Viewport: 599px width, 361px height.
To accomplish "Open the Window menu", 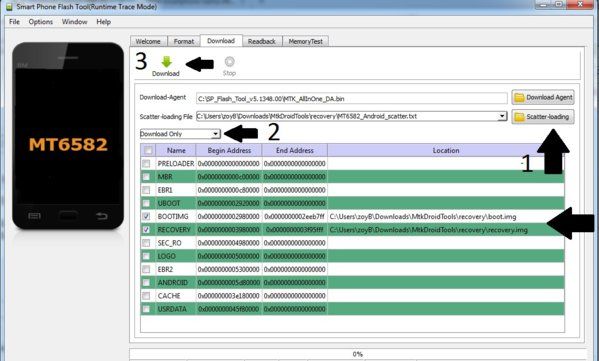I will pyautogui.click(x=74, y=22).
